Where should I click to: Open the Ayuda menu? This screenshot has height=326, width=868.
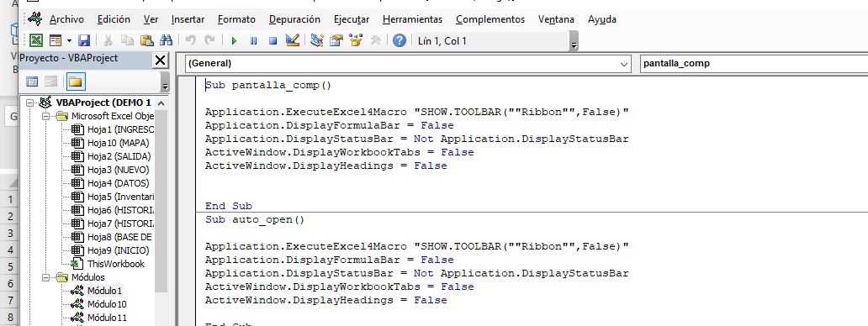click(x=602, y=19)
